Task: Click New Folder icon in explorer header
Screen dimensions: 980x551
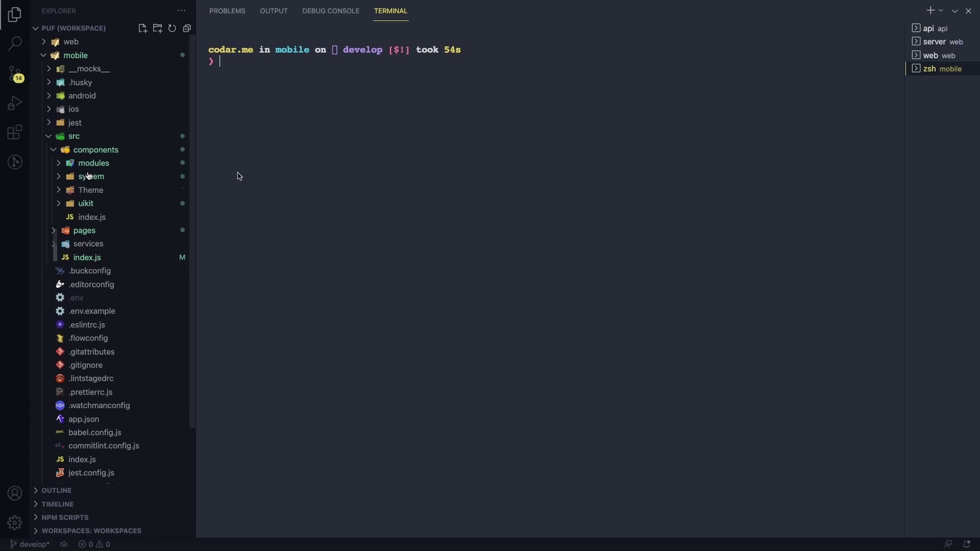Action: 157,29
